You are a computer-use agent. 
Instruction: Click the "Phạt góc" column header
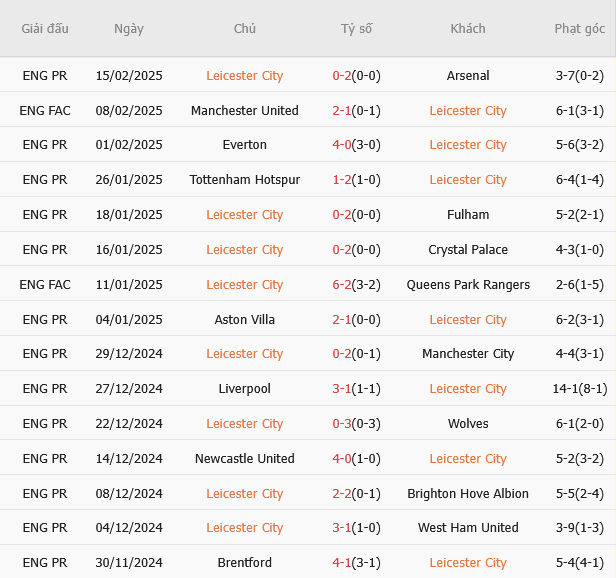pyautogui.click(x=580, y=29)
